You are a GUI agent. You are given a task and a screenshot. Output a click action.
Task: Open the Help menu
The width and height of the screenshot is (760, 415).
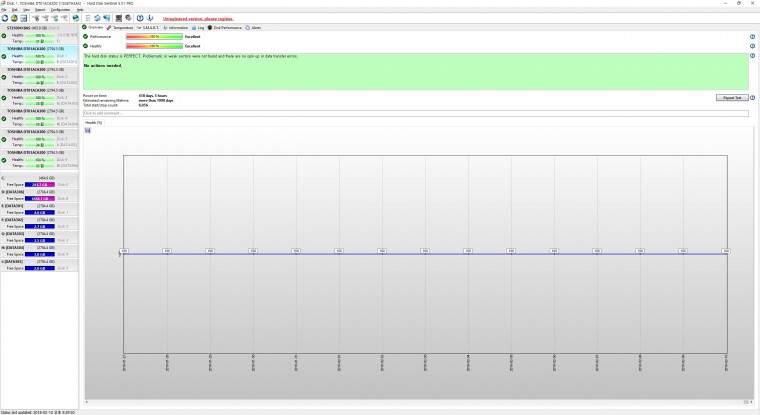click(x=80, y=10)
